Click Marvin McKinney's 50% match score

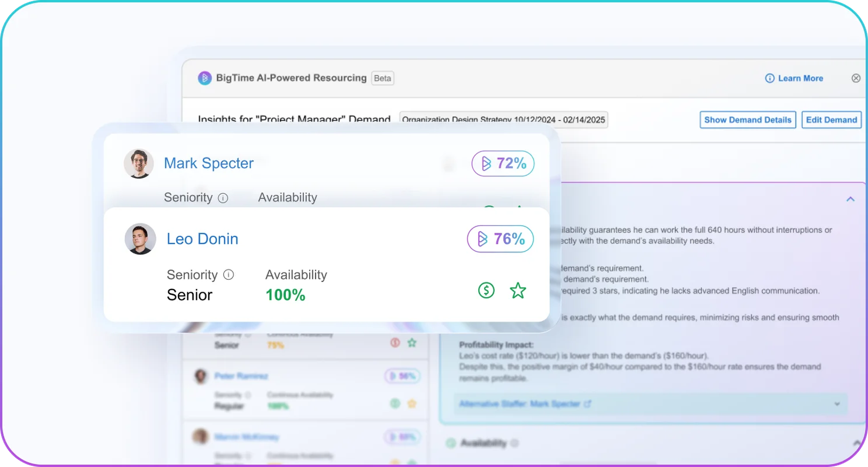point(403,437)
